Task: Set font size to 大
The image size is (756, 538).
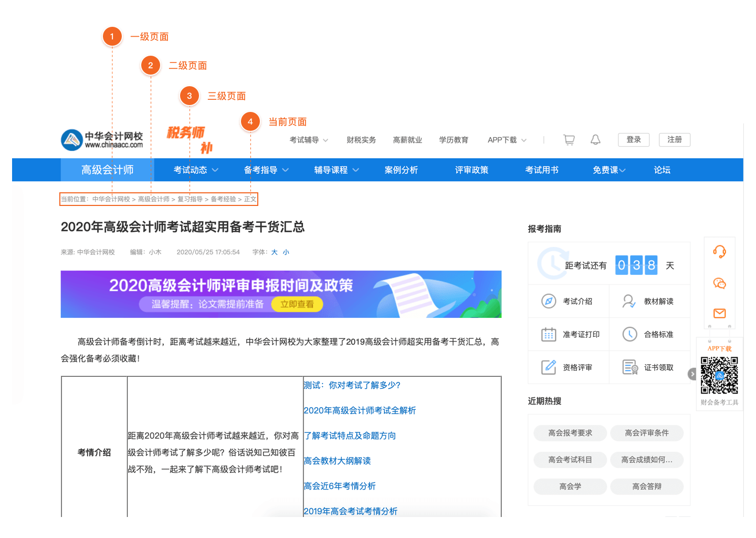Action: pos(274,252)
